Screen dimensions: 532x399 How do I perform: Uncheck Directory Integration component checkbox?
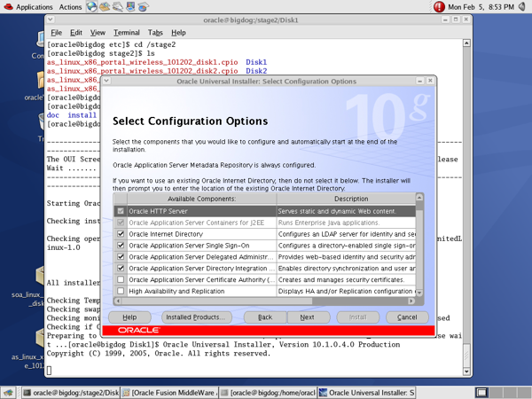pos(121,268)
